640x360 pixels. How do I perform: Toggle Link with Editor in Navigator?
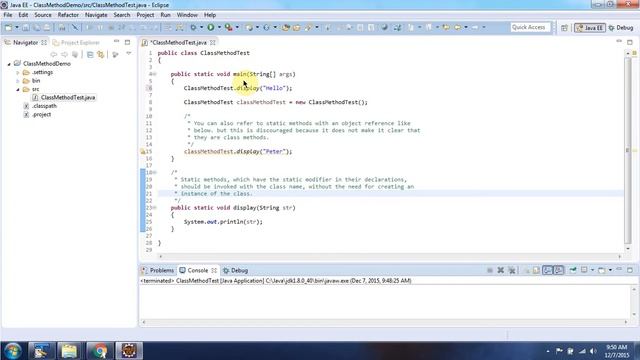click(x=100, y=54)
